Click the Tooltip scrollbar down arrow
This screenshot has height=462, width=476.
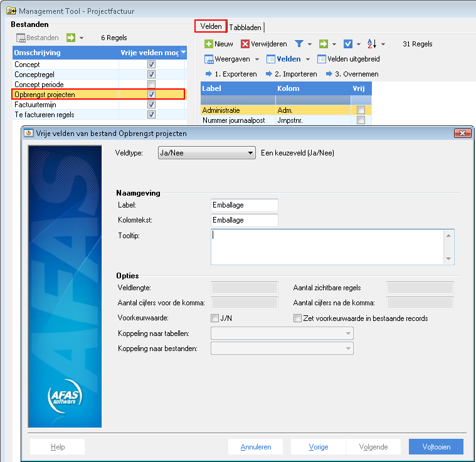(x=448, y=259)
